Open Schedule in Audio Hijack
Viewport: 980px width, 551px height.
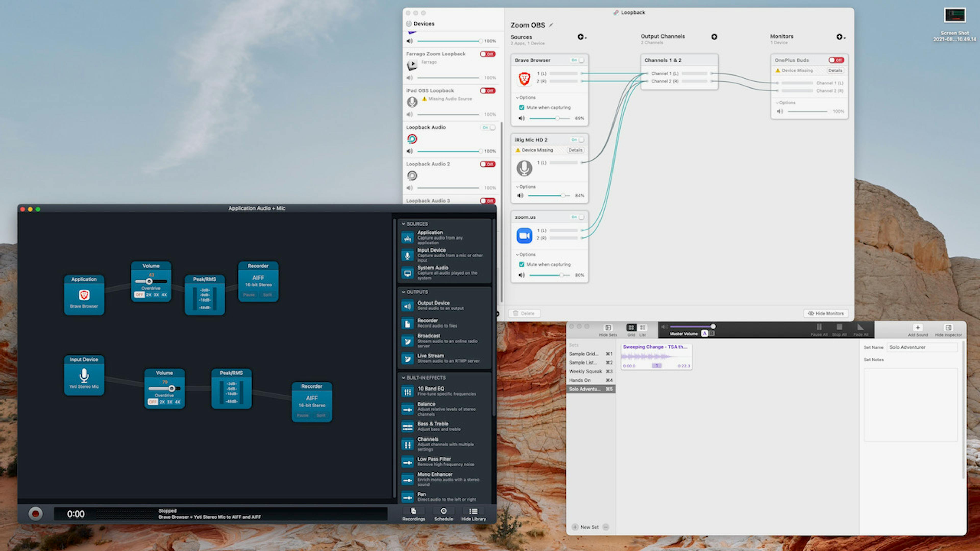444,514
